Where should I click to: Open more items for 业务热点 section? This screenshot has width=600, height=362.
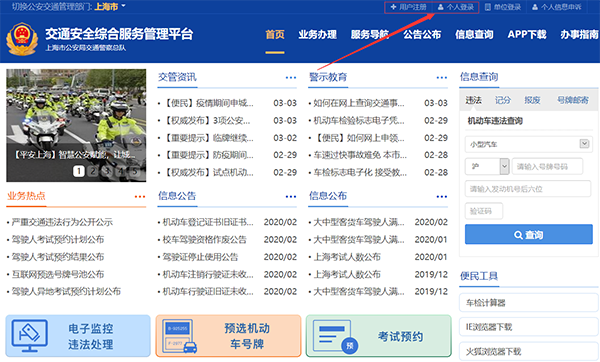pyautogui.click(x=140, y=197)
